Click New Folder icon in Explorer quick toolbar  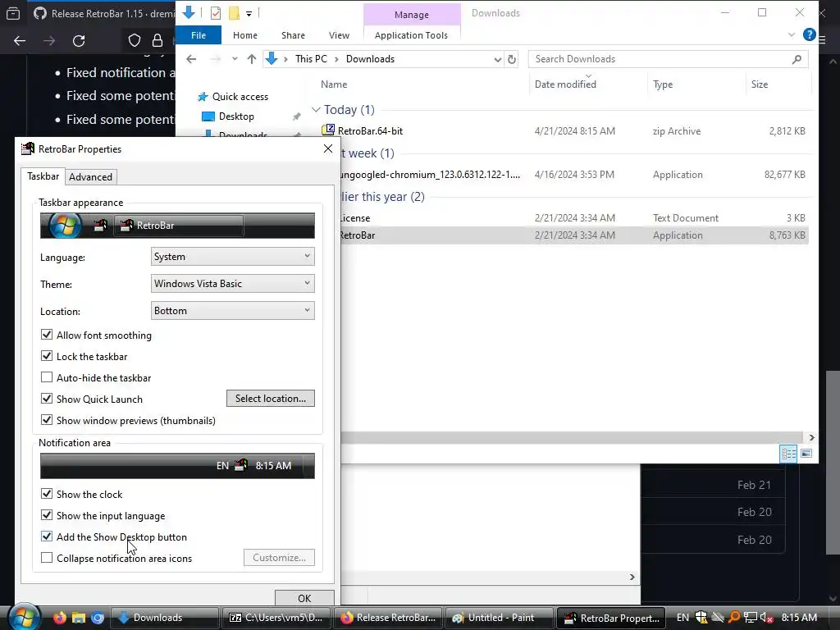(234, 13)
